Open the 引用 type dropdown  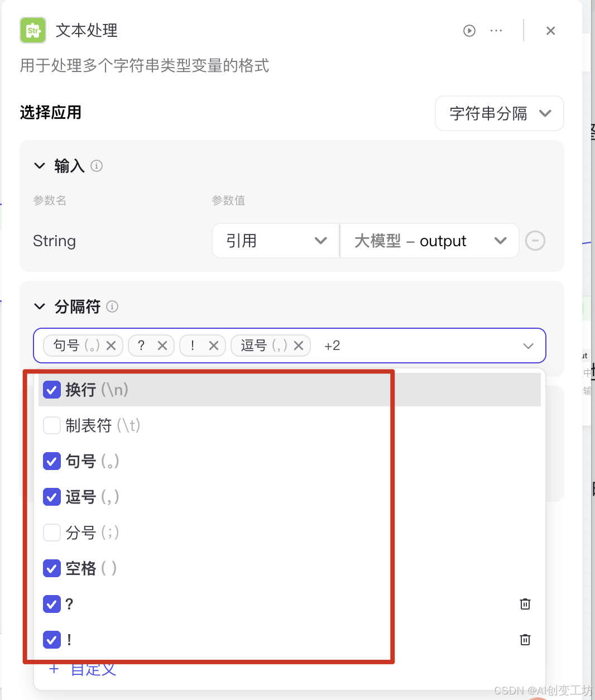pos(276,241)
